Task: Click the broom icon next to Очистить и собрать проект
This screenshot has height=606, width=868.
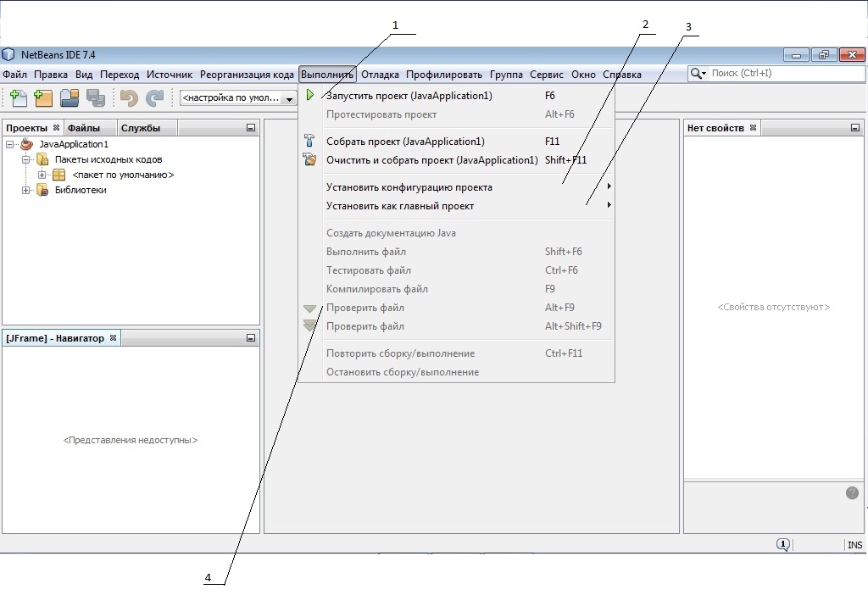Action: coord(309,159)
